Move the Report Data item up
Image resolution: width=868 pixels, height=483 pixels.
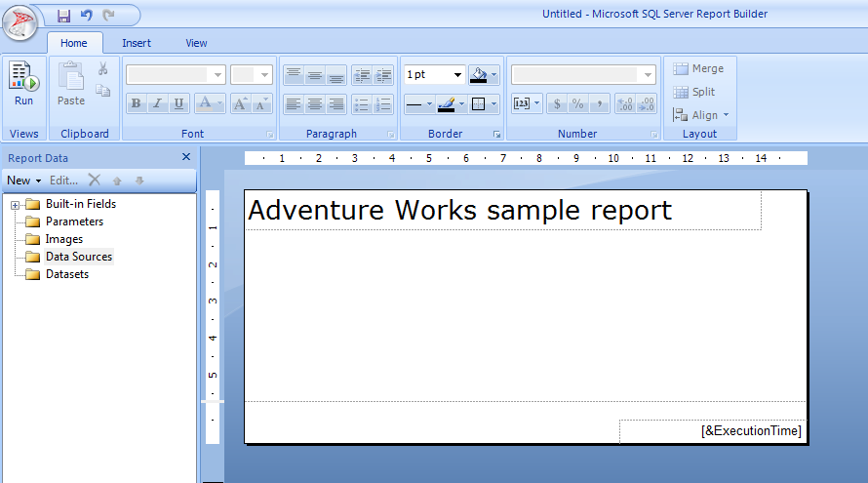(x=117, y=181)
